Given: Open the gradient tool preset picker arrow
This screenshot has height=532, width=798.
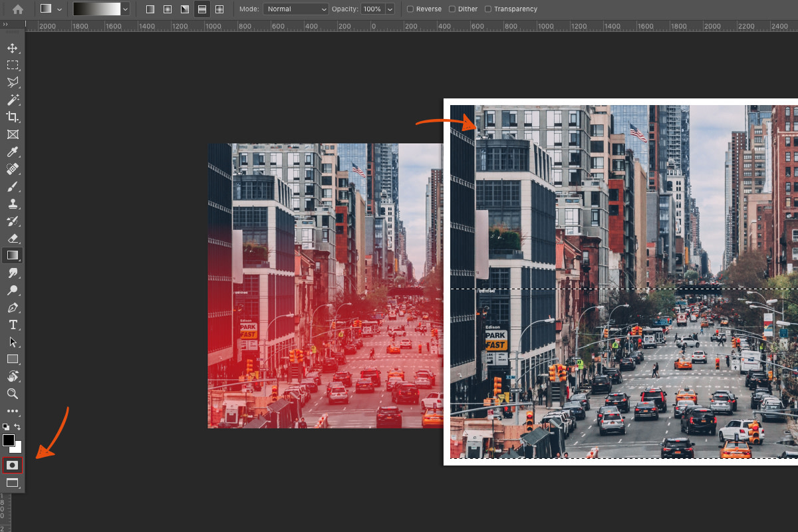Looking at the screenshot, I should tap(60, 9).
